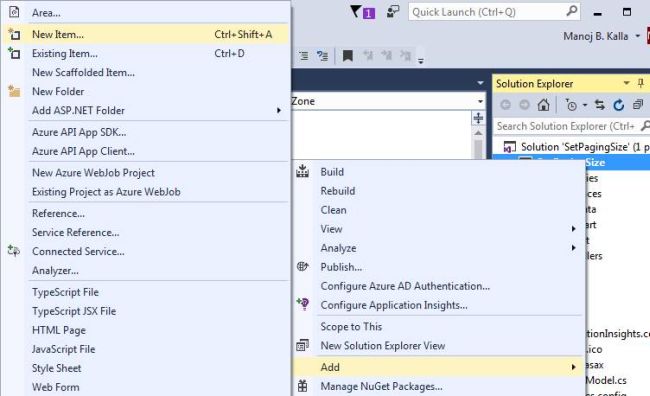Open Configure Application Insights...
The image size is (650, 396).
pos(439,306)
